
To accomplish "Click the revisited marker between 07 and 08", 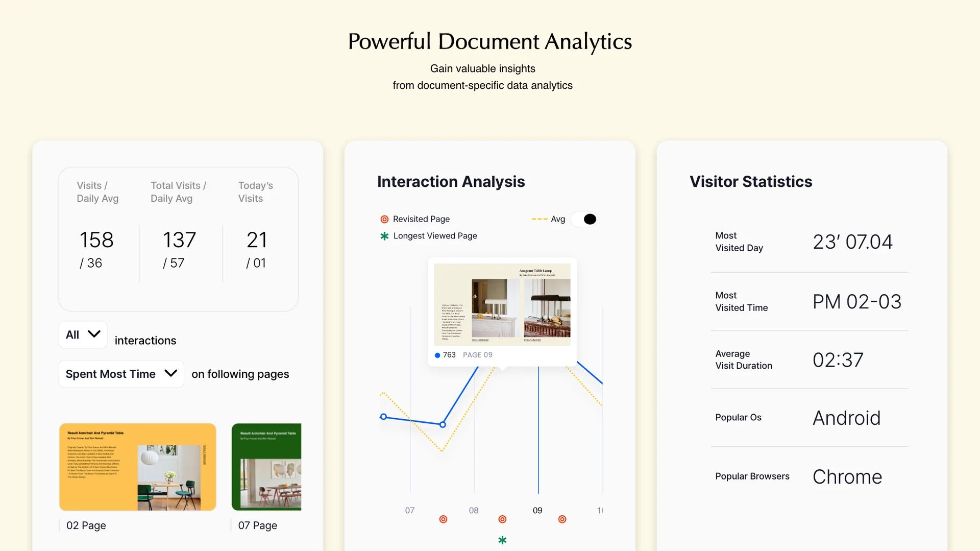I will (x=443, y=519).
